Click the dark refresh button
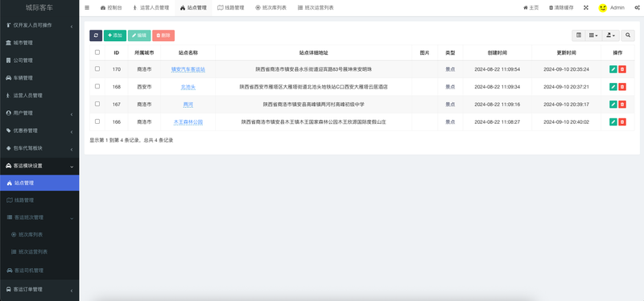644x301 pixels. coord(96,35)
